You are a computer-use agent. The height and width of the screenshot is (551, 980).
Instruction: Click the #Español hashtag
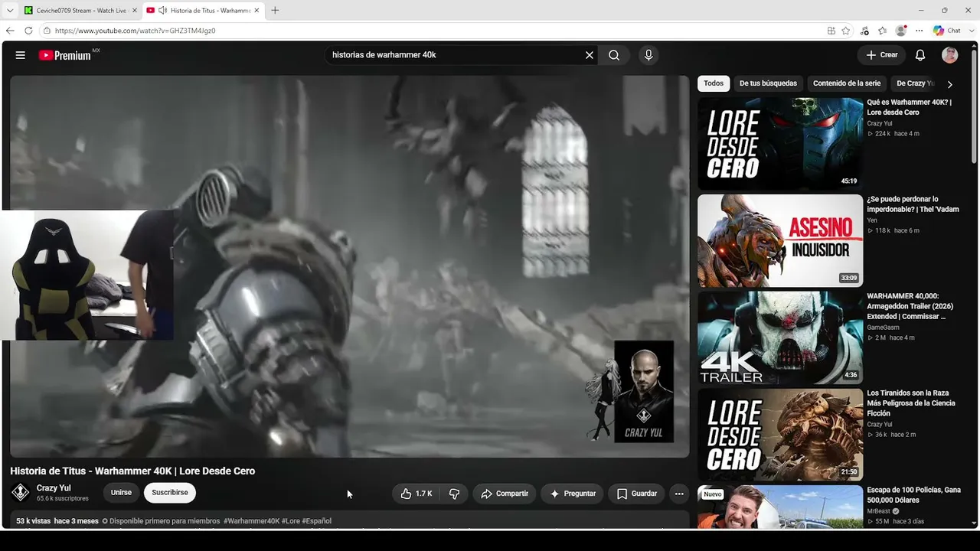tap(317, 521)
